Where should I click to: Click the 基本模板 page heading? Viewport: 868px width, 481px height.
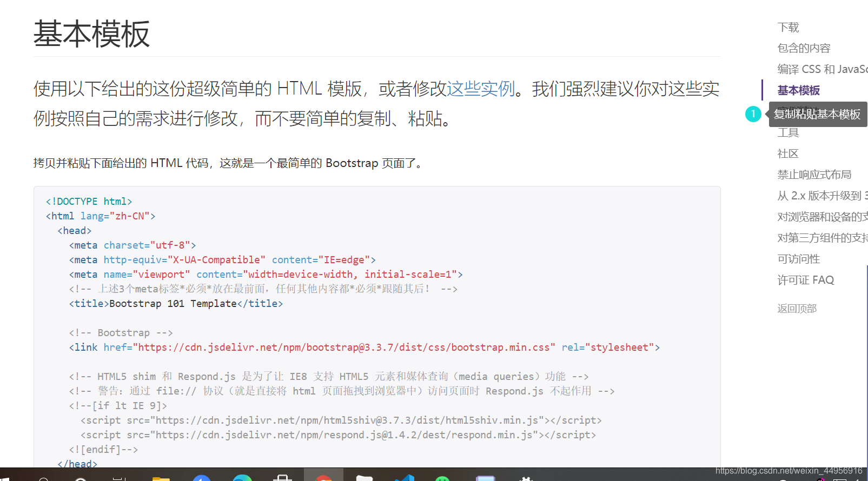[x=91, y=34]
